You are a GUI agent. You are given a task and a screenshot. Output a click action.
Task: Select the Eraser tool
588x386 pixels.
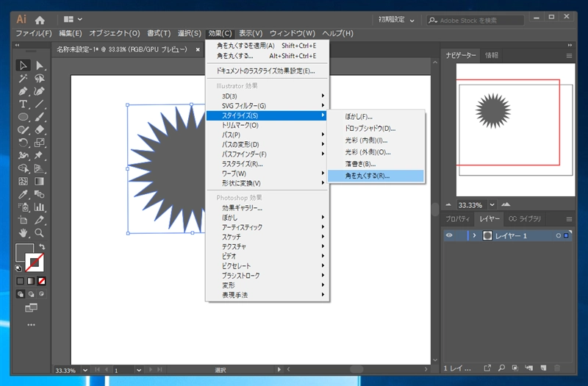coord(40,130)
